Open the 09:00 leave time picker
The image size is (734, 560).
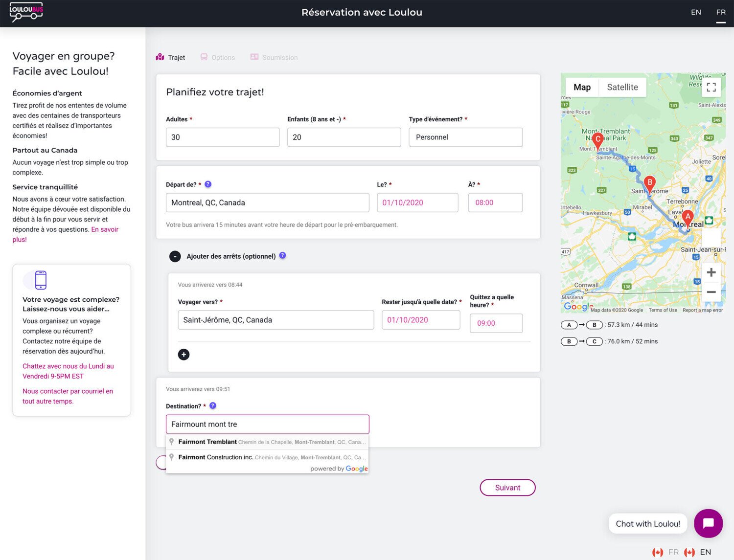click(x=496, y=323)
